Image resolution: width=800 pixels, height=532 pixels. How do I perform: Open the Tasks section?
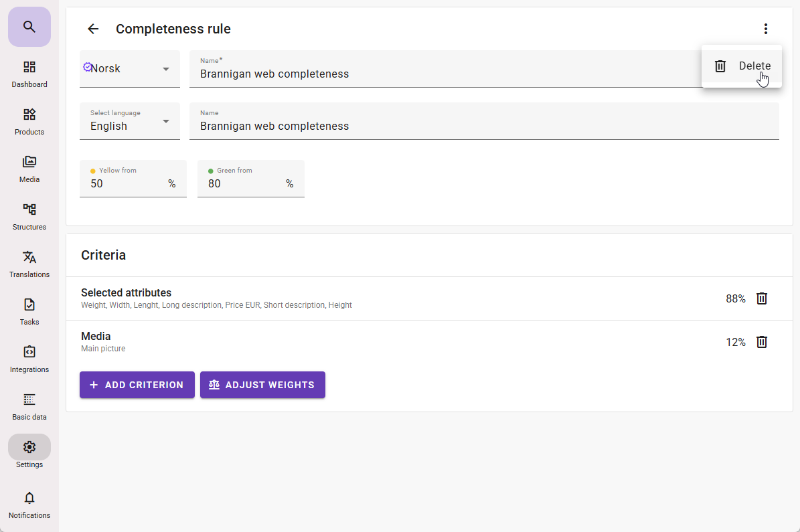[x=29, y=311]
